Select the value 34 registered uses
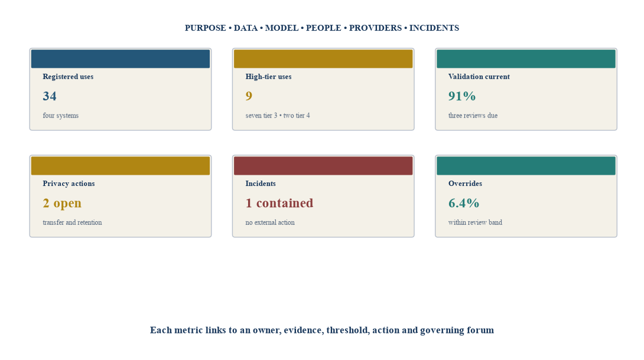This screenshot has width=644, height=360. (50, 96)
